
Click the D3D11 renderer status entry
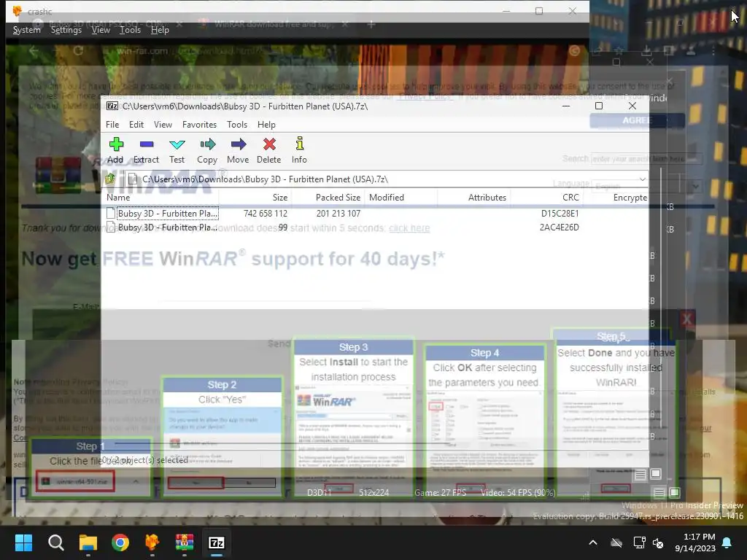tap(320, 492)
